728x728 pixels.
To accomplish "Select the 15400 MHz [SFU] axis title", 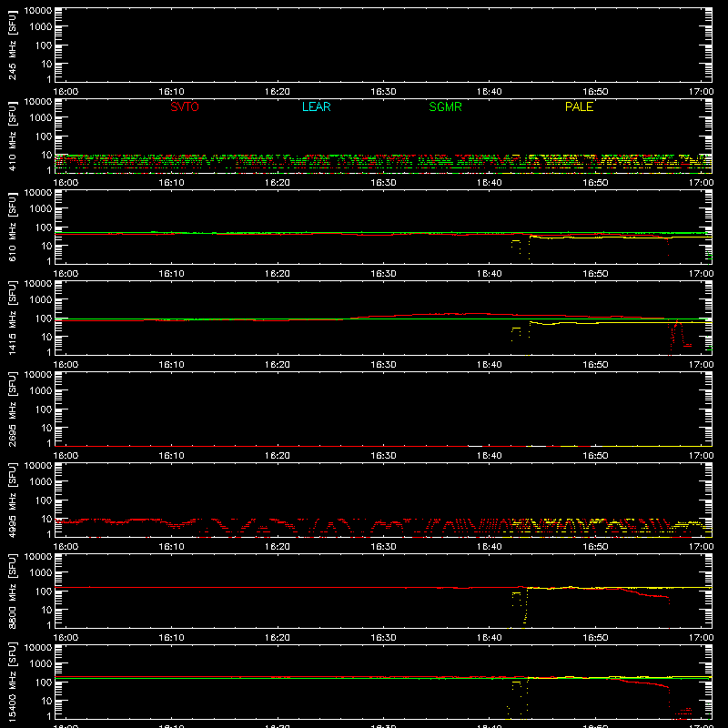I will pos(12,682).
